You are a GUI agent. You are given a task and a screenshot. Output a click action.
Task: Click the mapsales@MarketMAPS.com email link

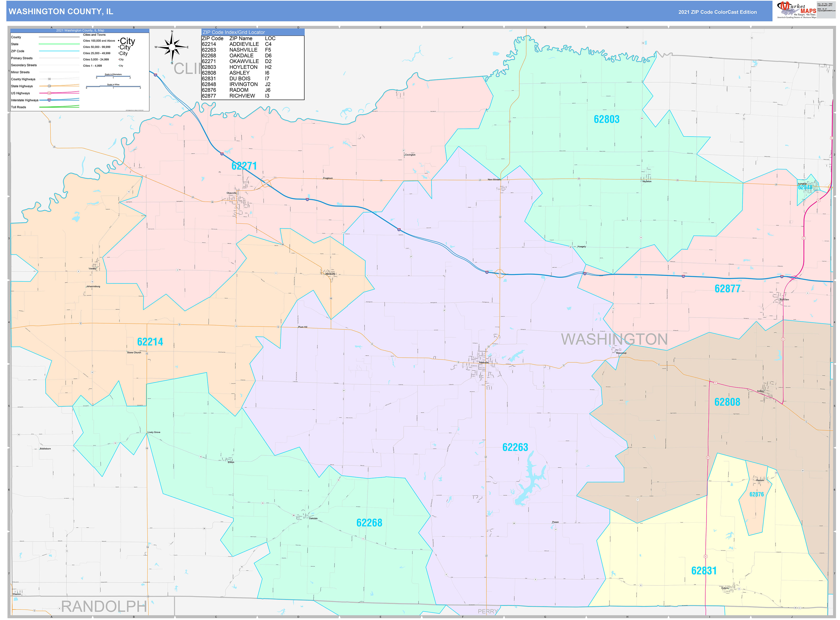coord(827,11)
